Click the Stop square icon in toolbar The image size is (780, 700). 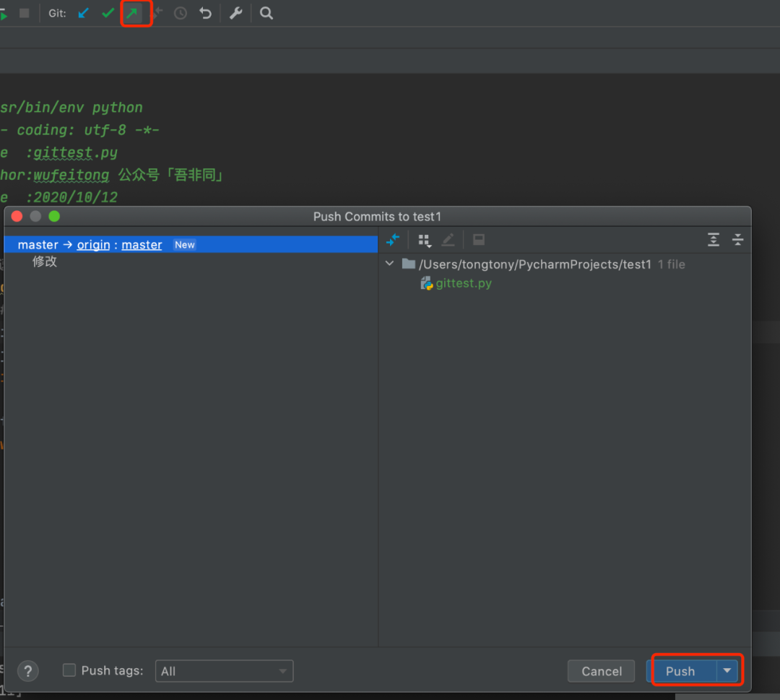pyautogui.click(x=25, y=13)
